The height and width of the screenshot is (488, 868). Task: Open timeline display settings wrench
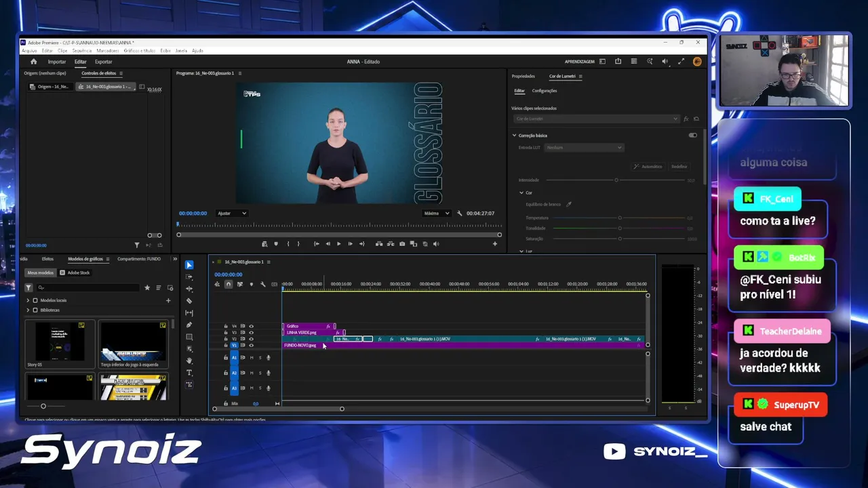tap(263, 284)
